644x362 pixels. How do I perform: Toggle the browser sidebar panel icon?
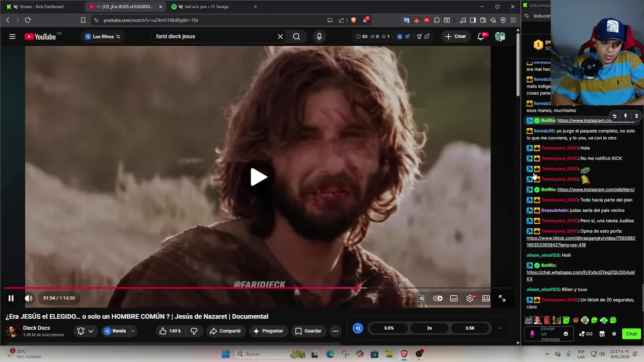tap(473, 20)
